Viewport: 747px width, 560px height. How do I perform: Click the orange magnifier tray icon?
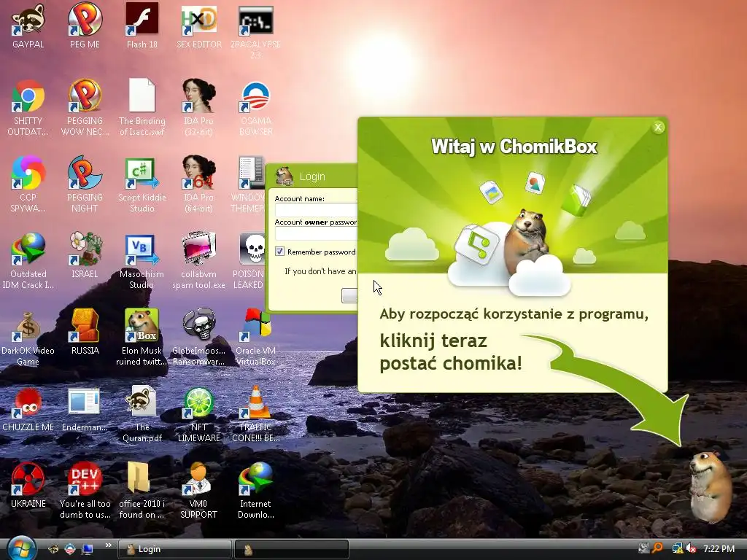pyautogui.click(x=658, y=548)
